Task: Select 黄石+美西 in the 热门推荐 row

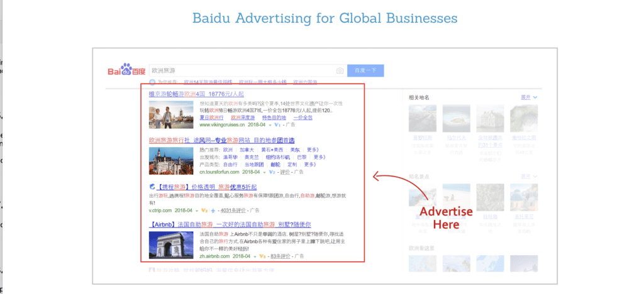Action: coord(272,150)
